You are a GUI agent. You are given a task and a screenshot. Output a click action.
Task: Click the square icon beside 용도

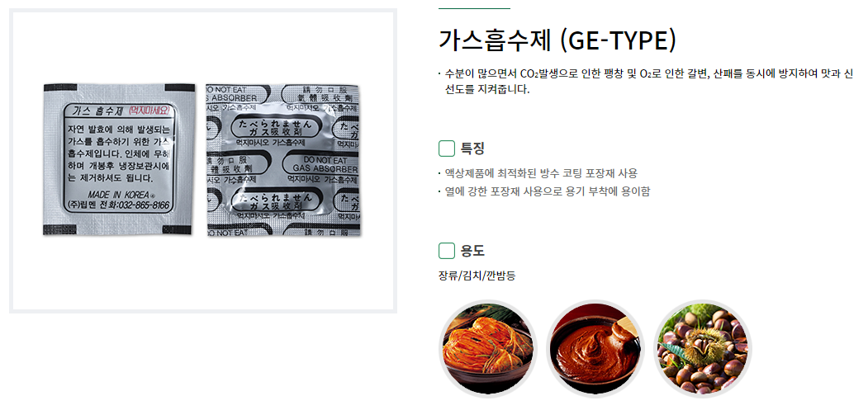click(447, 251)
